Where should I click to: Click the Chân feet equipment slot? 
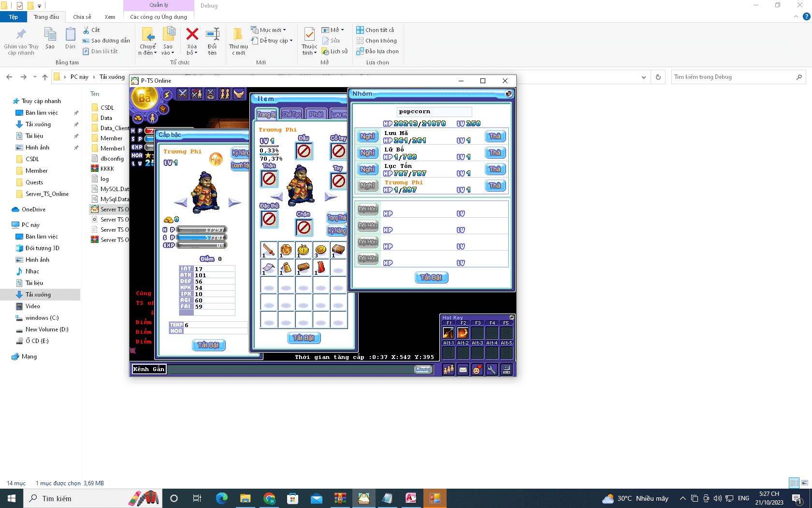[x=304, y=227]
